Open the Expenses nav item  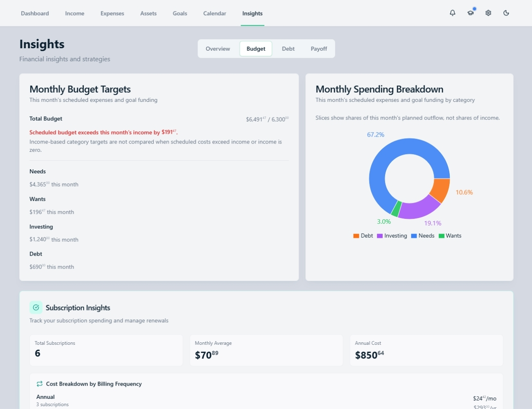pos(112,13)
